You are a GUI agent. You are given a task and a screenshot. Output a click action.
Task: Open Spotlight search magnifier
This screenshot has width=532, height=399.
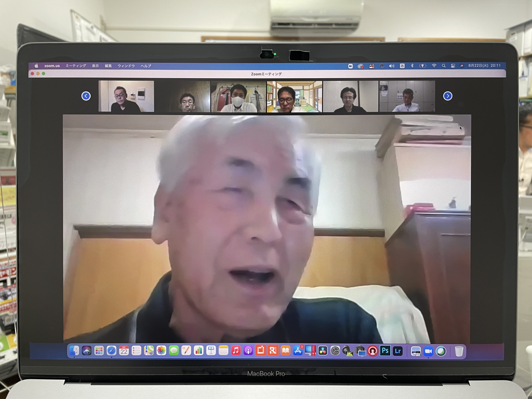pos(443,66)
